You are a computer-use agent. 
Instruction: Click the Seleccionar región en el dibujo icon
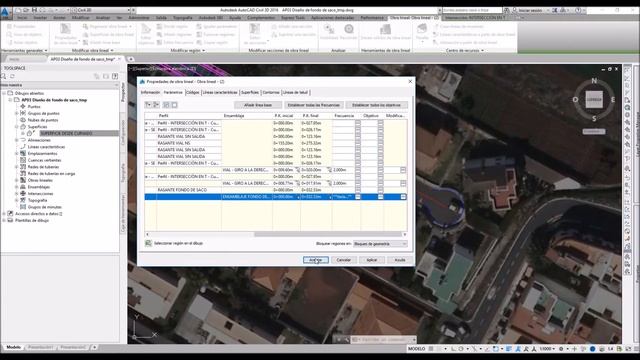coord(148,243)
